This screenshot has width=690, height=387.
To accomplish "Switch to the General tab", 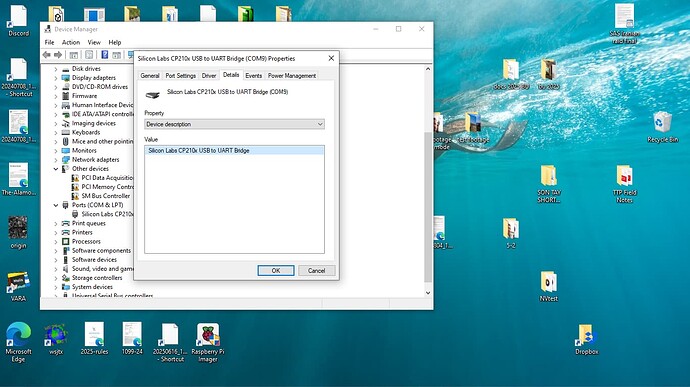I will pos(150,76).
